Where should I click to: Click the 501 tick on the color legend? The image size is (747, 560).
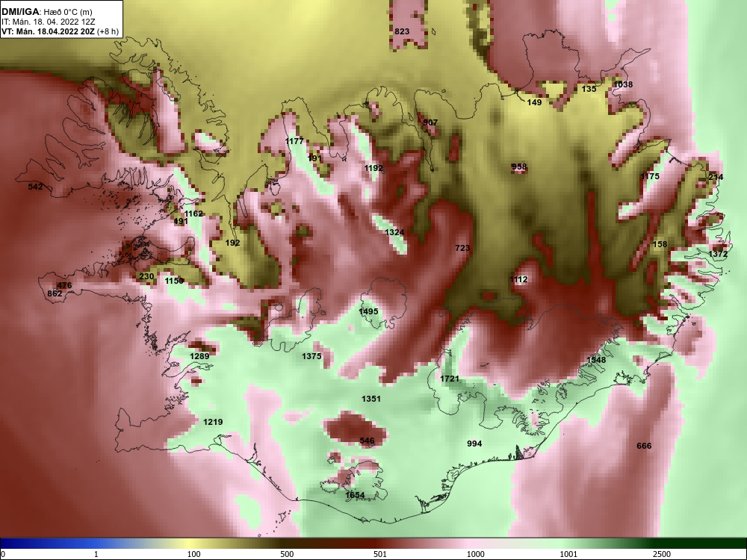(380, 554)
